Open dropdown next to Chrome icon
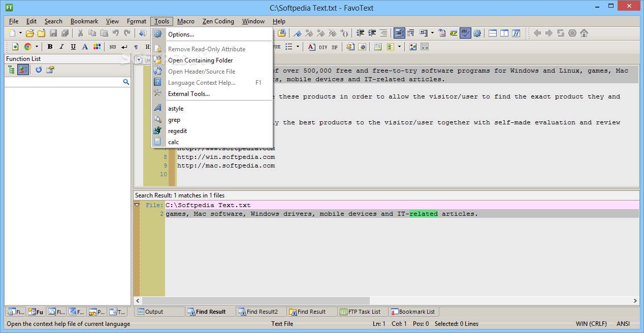 [x=37, y=47]
